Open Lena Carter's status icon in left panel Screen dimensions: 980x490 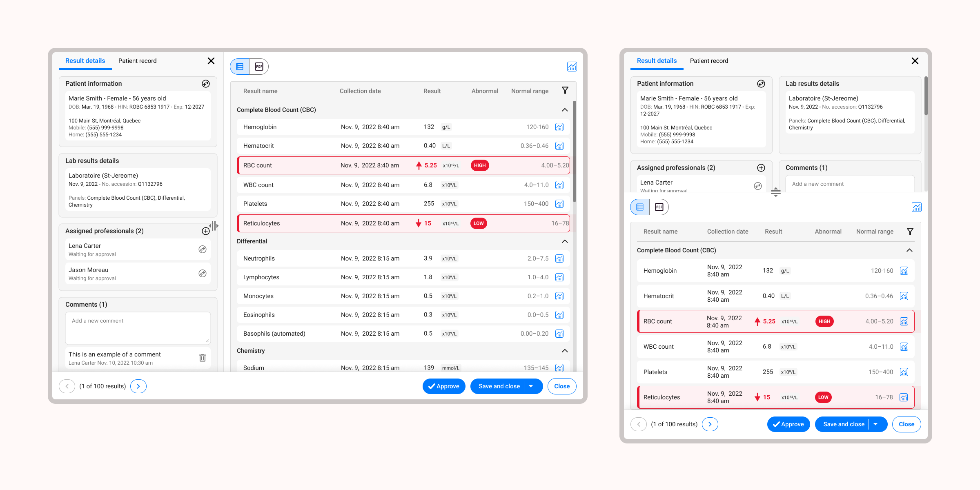pyautogui.click(x=203, y=249)
